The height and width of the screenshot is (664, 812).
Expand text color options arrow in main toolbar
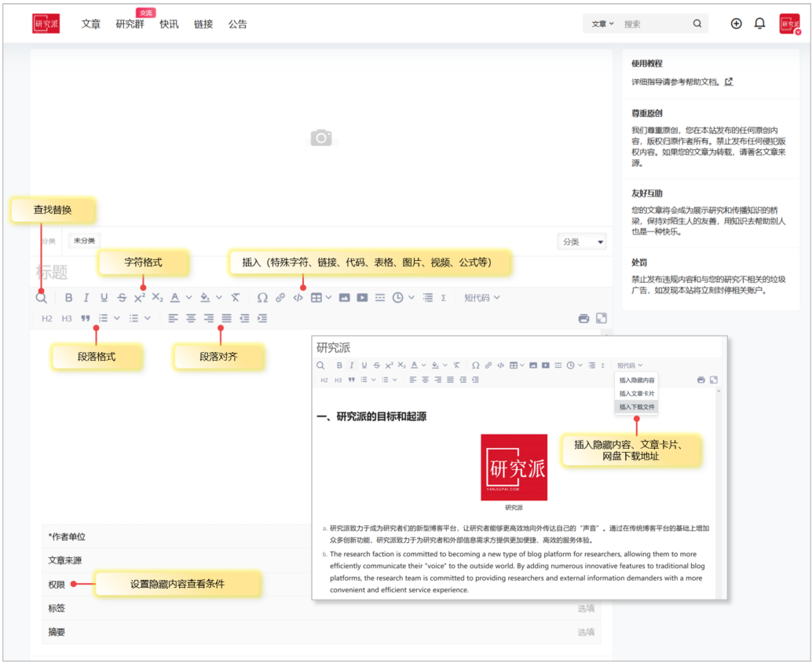coord(189,298)
